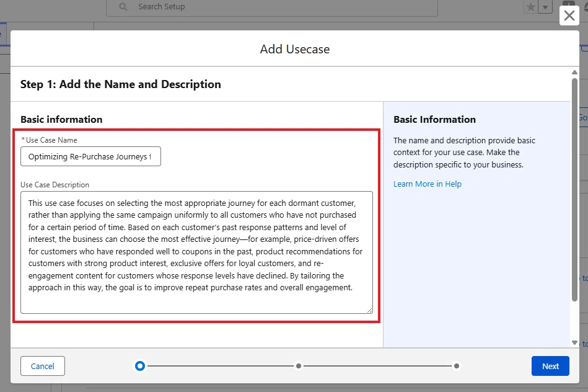Click the scroll down arrow in dialog
The image size is (588, 392).
(574, 343)
